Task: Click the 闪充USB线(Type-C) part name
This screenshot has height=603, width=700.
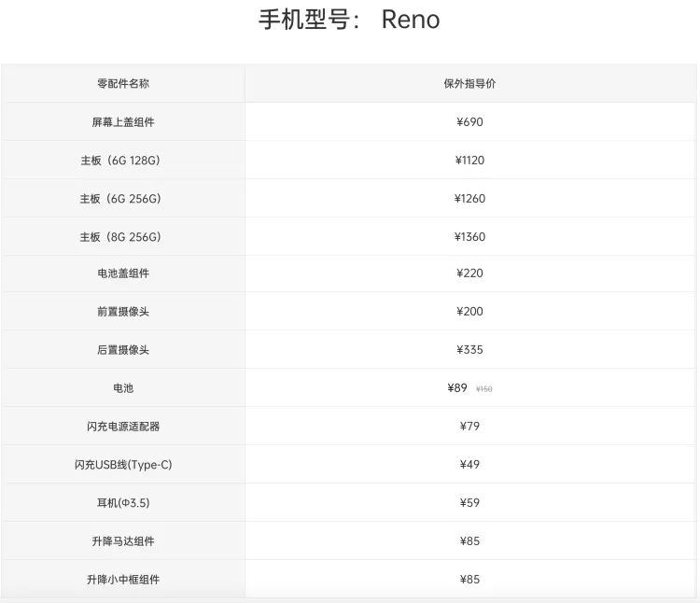Action: (x=123, y=465)
